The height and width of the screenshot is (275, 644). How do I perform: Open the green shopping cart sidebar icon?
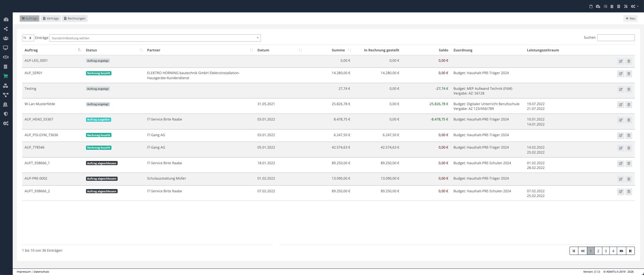pos(6,76)
